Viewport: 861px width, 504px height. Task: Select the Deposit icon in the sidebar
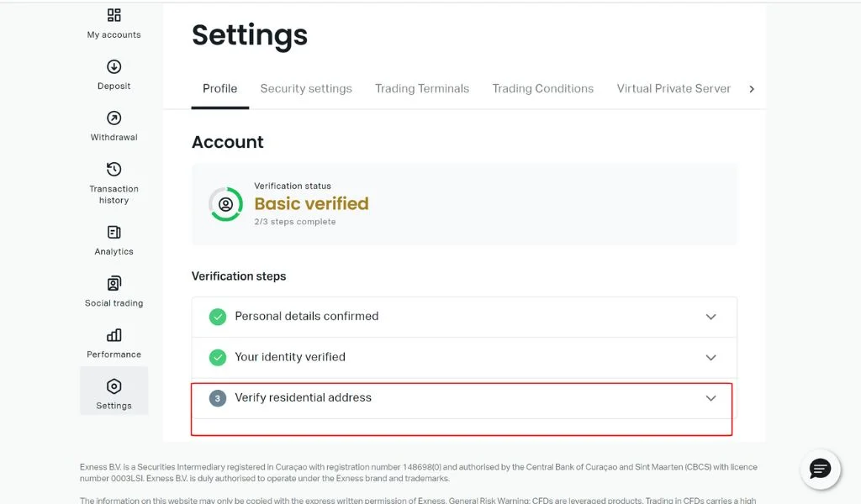[x=114, y=74]
